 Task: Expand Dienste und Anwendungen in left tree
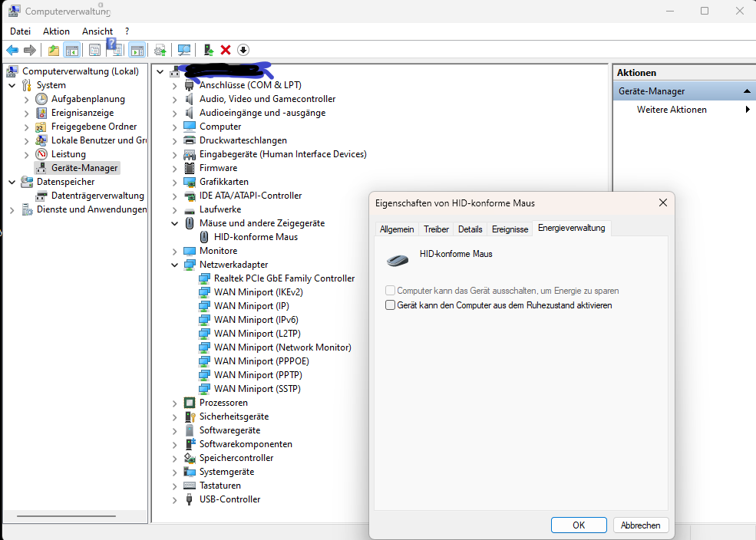pyautogui.click(x=12, y=210)
